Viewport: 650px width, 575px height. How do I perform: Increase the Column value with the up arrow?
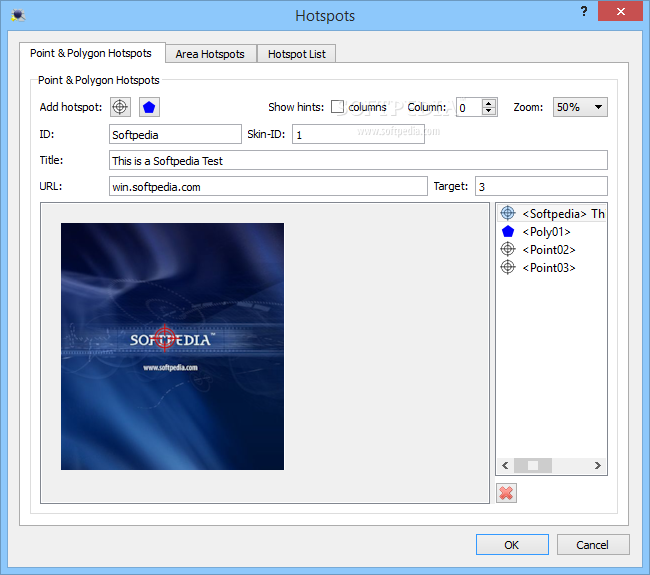click(489, 103)
